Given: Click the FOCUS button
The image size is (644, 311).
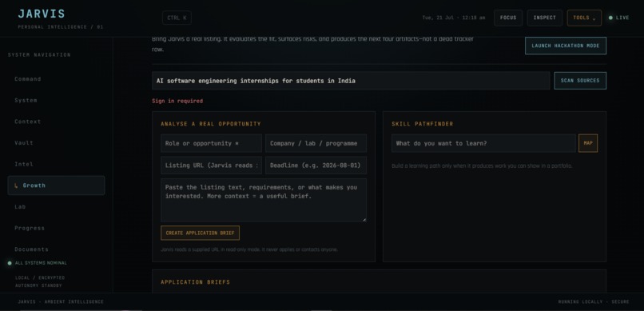Looking at the screenshot, I should tap(508, 18).
